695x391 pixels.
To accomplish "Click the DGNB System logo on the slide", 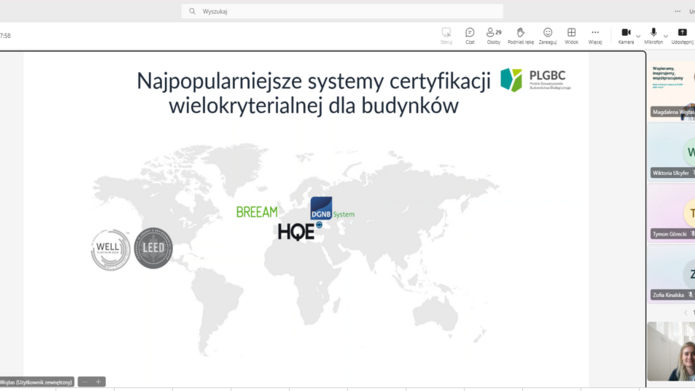I will coord(332,208).
